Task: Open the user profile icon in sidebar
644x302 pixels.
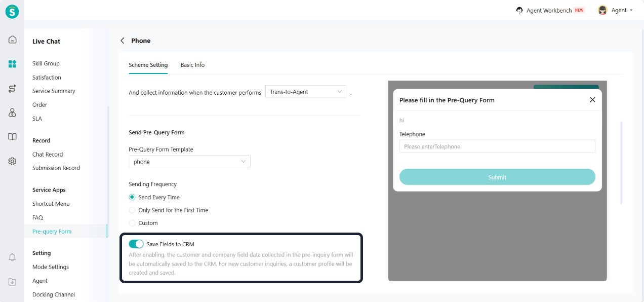Action: pyautogui.click(x=12, y=113)
